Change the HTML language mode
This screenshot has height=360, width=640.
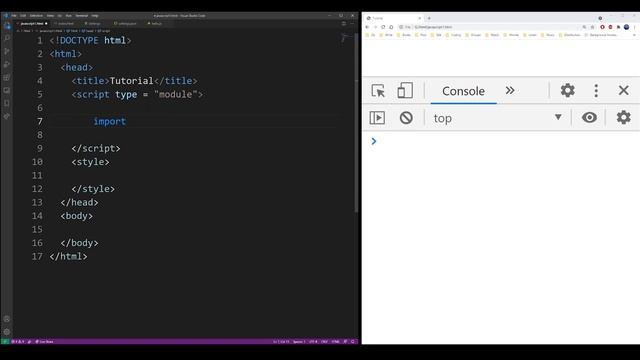click(335, 342)
